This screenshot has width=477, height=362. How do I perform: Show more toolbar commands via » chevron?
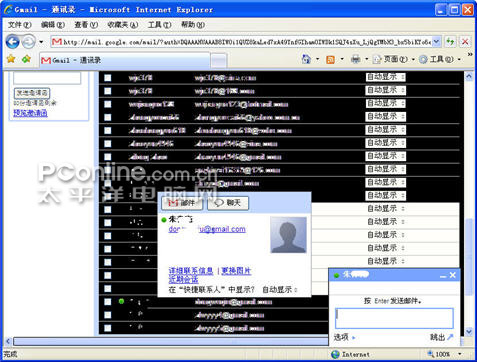tap(470, 54)
